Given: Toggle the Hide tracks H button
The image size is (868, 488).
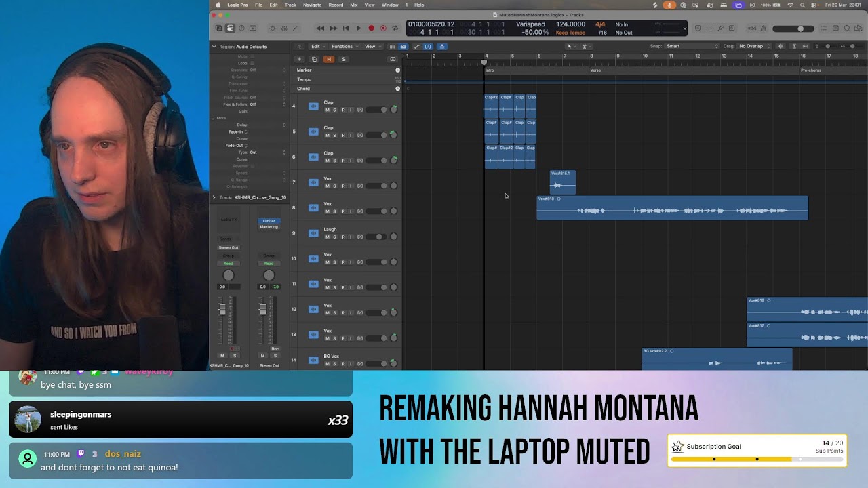Looking at the screenshot, I should click(329, 59).
